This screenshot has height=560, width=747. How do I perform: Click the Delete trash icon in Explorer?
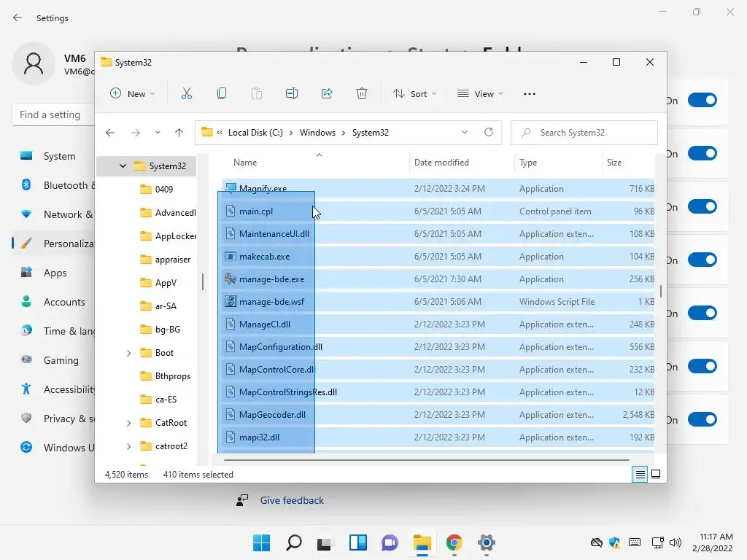click(362, 94)
